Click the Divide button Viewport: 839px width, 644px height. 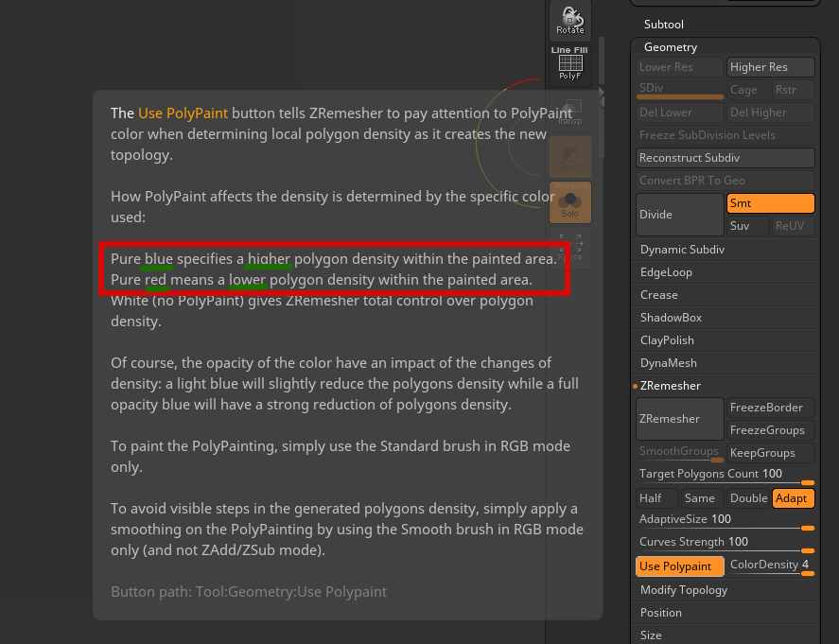coord(679,215)
